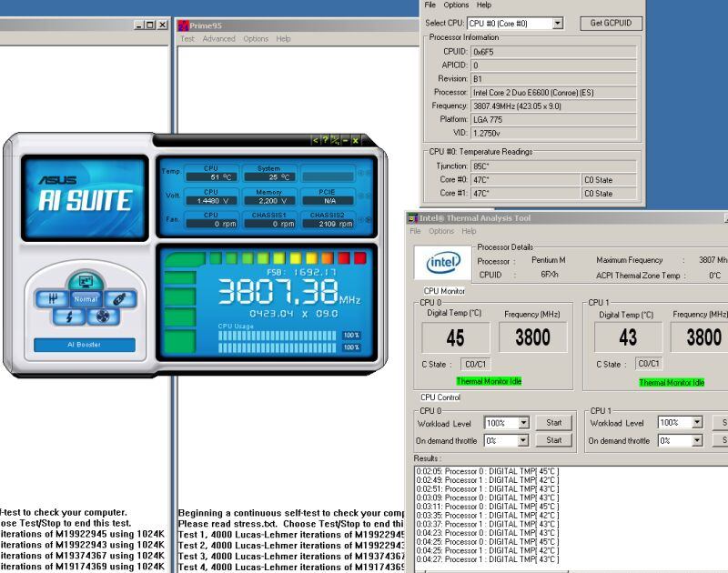Click Maximize button of the leftmost window
The height and width of the screenshot is (573, 728).
pos(150,25)
